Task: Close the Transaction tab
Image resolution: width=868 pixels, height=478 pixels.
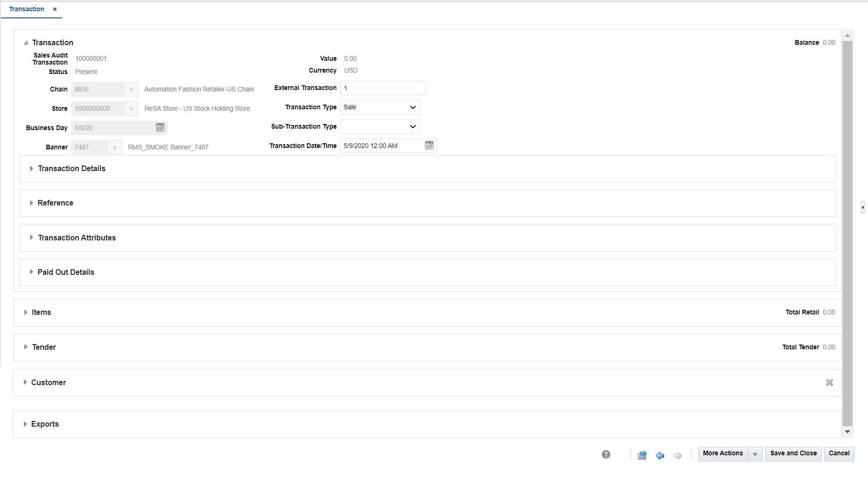Action: click(x=54, y=8)
